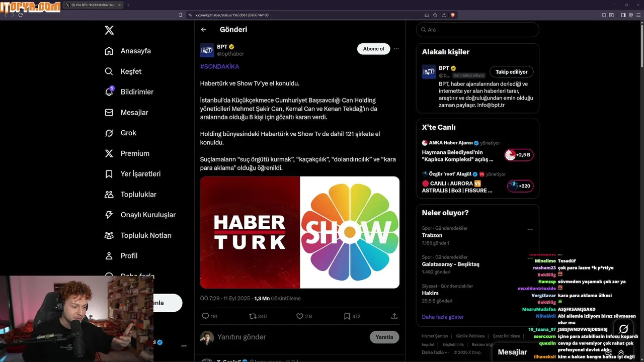Like the post with 2 B hearts
Viewport: 644px width, 362px height.
click(300, 316)
